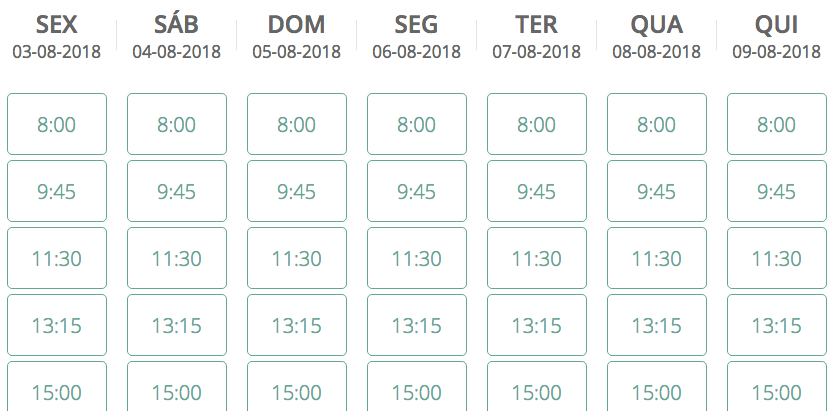Select 15:00 on TER 07-08-2018
The height and width of the screenshot is (411, 835).
(x=537, y=387)
